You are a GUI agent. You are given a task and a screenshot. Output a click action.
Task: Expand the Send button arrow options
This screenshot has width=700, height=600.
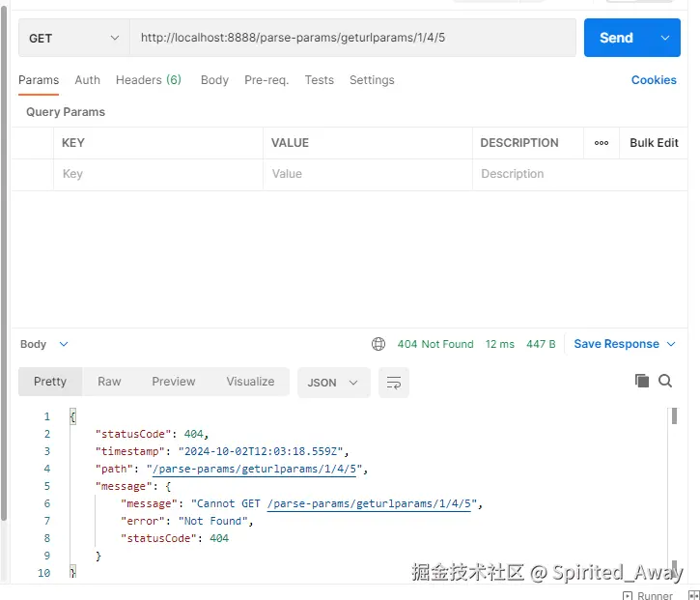point(664,38)
